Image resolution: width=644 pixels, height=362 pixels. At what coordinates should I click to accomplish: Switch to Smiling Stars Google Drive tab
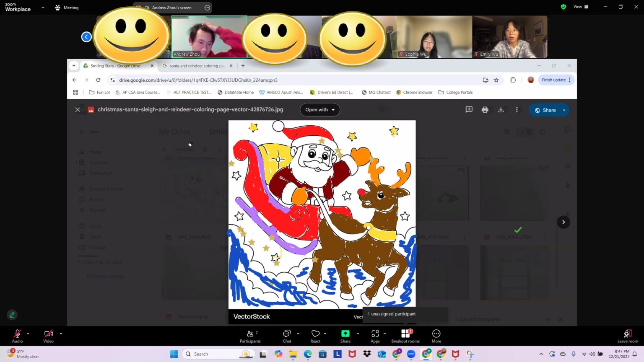(116, 66)
